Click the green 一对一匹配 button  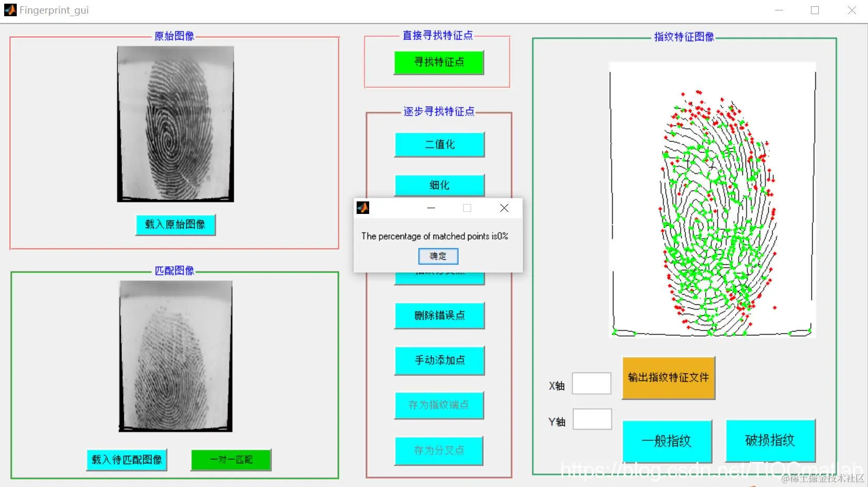tap(231, 460)
